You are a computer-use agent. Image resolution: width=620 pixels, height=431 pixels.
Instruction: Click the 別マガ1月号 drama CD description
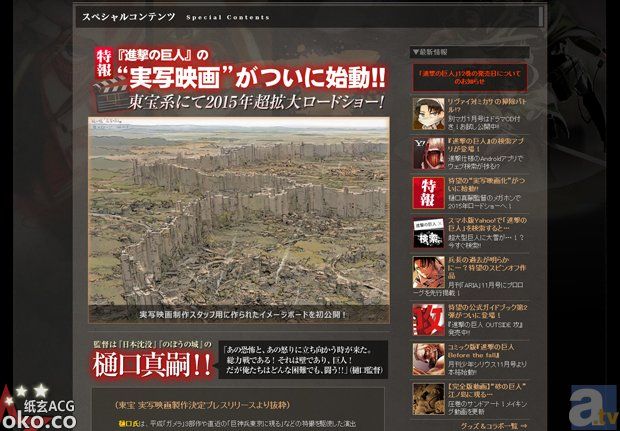click(x=484, y=123)
